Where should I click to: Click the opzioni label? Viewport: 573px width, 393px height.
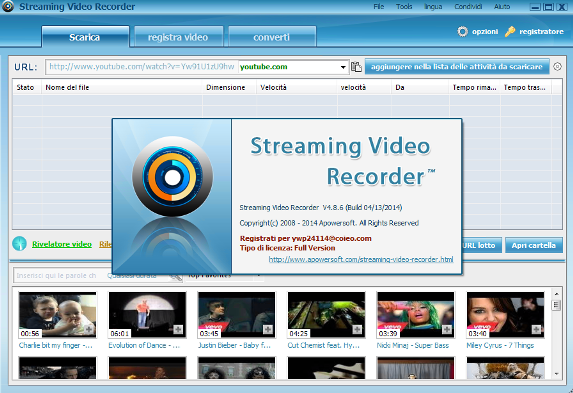tap(485, 32)
